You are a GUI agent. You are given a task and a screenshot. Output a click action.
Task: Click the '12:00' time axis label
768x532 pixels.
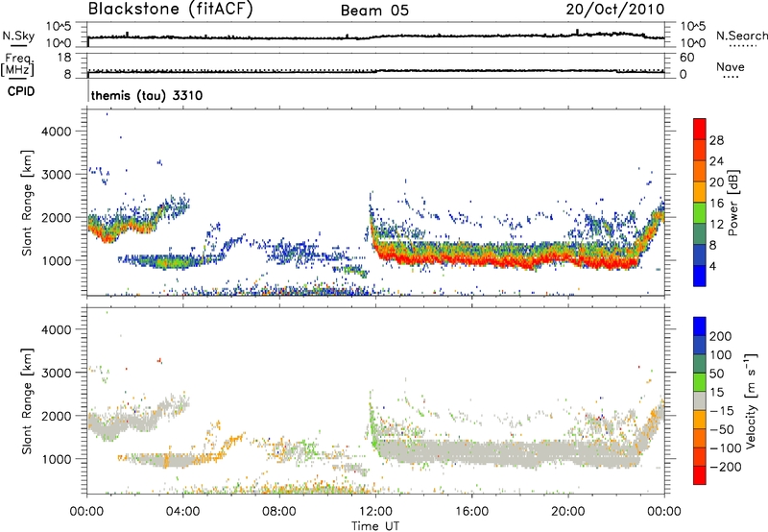(375, 512)
